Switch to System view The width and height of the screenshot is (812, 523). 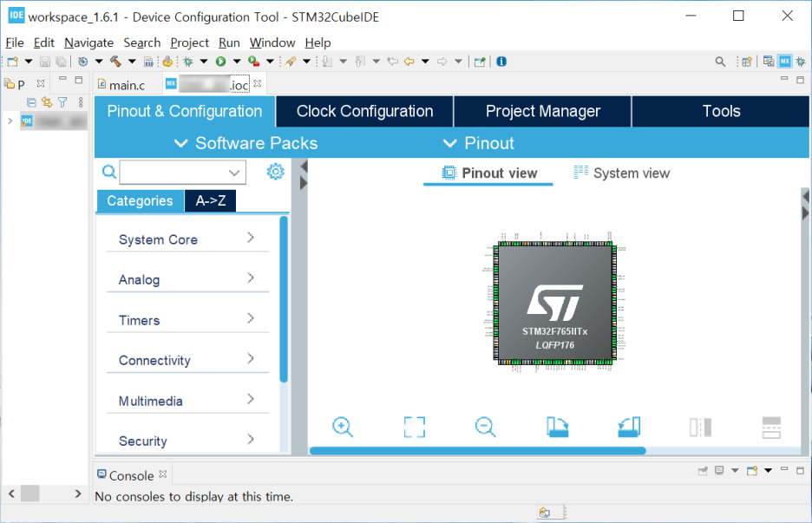coord(621,173)
